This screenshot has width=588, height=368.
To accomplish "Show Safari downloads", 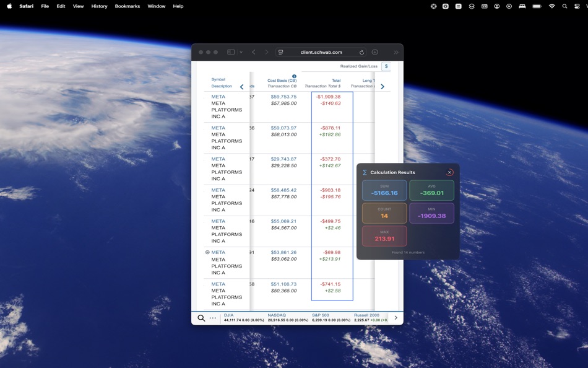I will click(374, 52).
